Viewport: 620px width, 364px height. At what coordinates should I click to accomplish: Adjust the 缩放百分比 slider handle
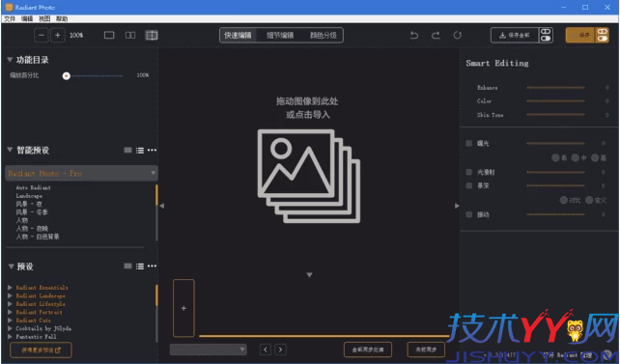coord(67,75)
